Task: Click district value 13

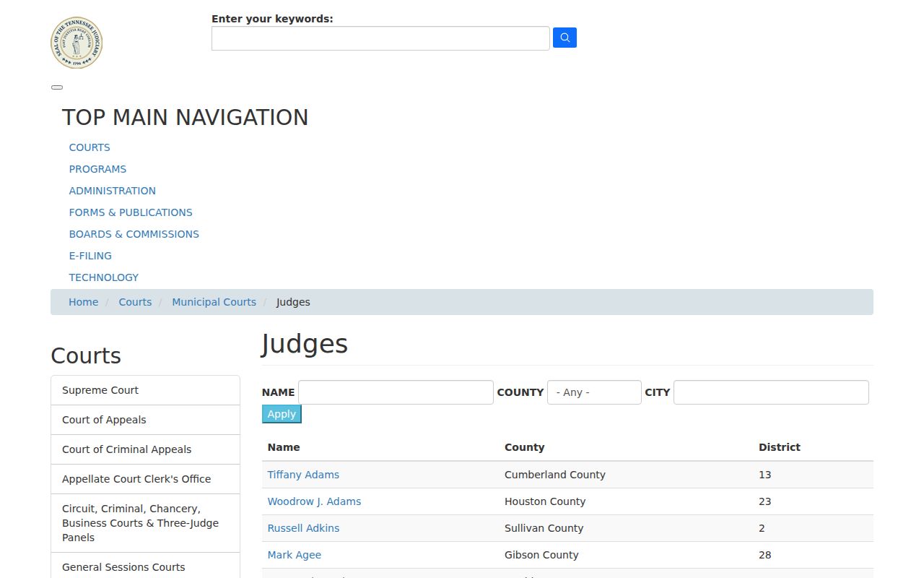Action: tap(765, 475)
